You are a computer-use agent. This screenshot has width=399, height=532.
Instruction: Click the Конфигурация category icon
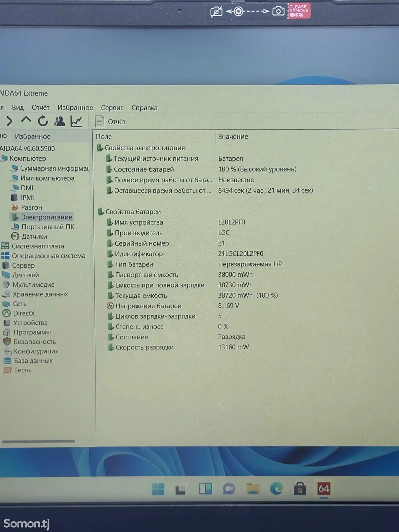point(8,351)
